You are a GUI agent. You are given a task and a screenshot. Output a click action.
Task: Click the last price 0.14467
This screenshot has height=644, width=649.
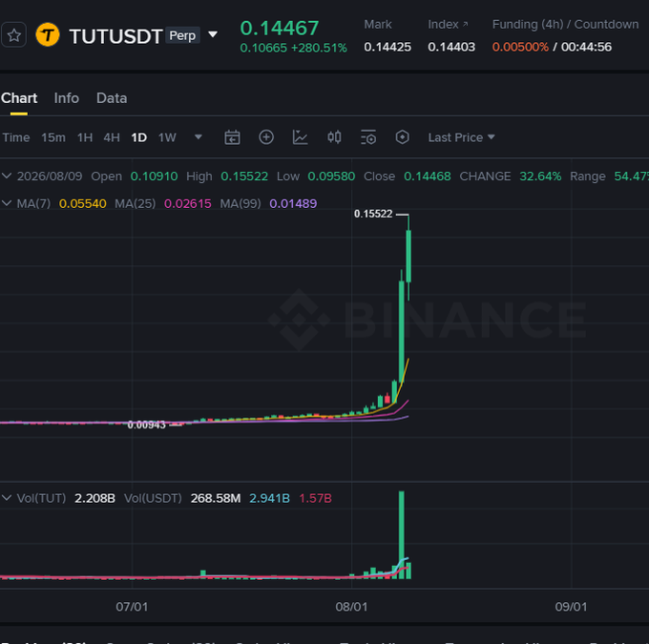[x=280, y=28]
